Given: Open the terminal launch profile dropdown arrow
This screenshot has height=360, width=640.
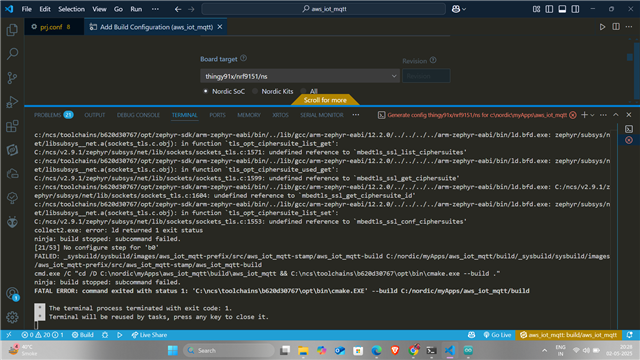Looking at the screenshot, I should (593, 115).
